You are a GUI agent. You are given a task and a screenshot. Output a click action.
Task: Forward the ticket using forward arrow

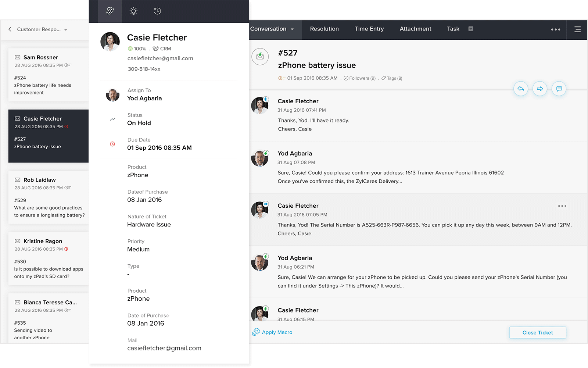click(540, 89)
